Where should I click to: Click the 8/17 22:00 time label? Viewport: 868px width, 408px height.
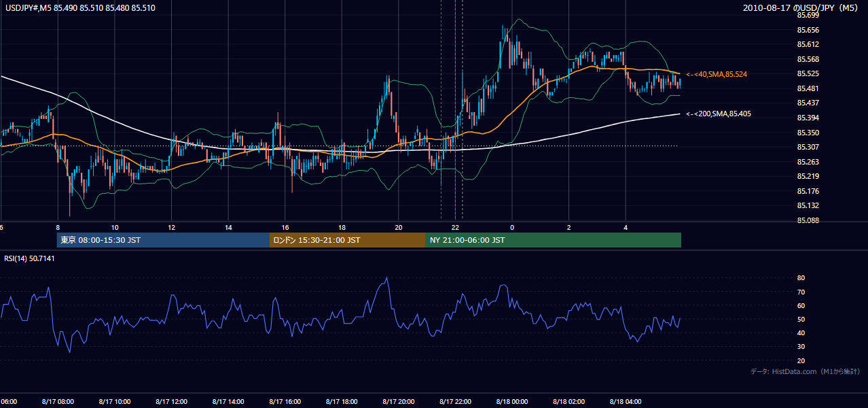[455, 401]
